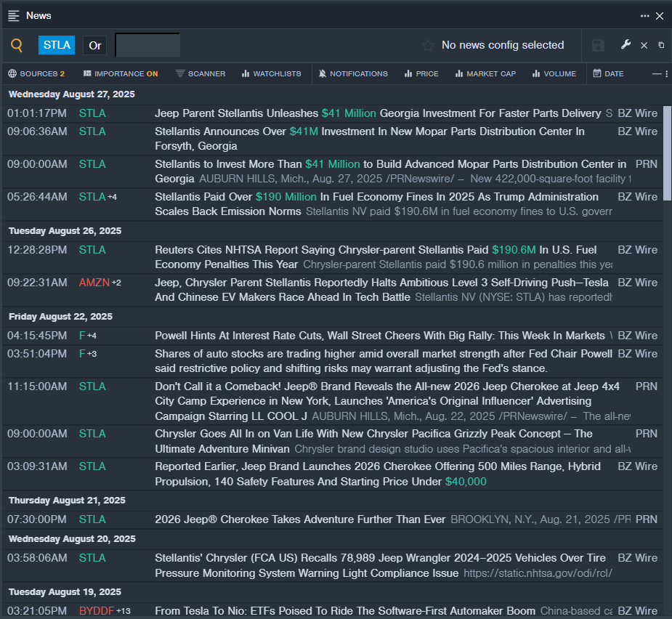
Task: Click the save config floppy icon
Action: [598, 46]
